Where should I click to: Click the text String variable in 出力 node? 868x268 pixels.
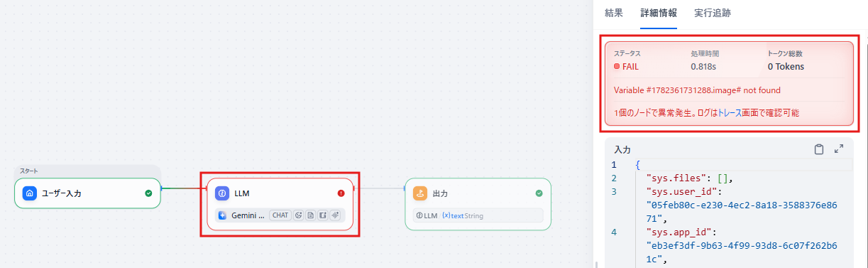coord(462,215)
